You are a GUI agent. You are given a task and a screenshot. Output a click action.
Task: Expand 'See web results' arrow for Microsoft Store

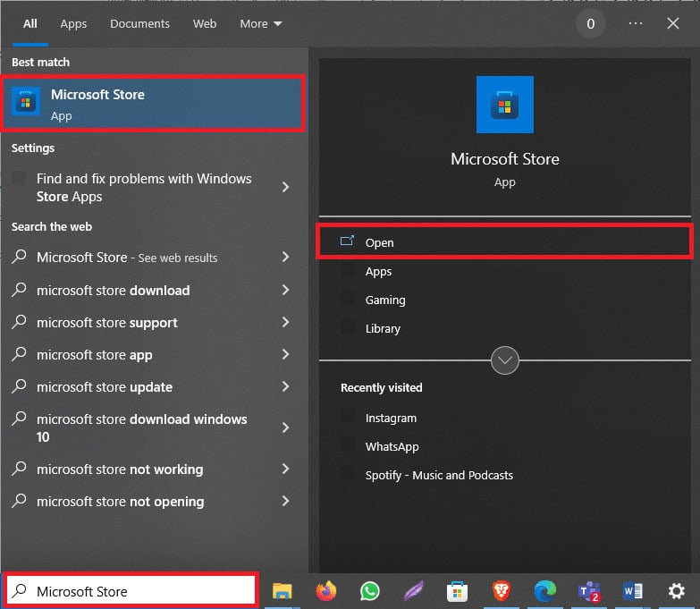[x=286, y=257]
